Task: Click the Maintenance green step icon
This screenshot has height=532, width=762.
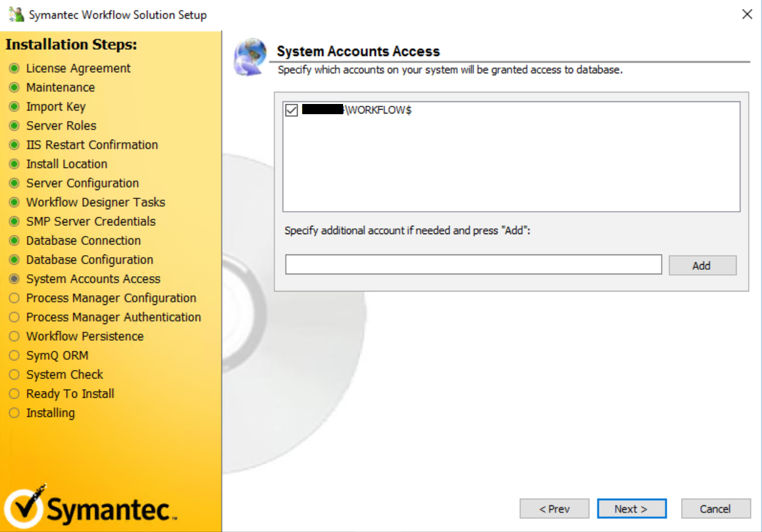Action: click(x=15, y=87)
